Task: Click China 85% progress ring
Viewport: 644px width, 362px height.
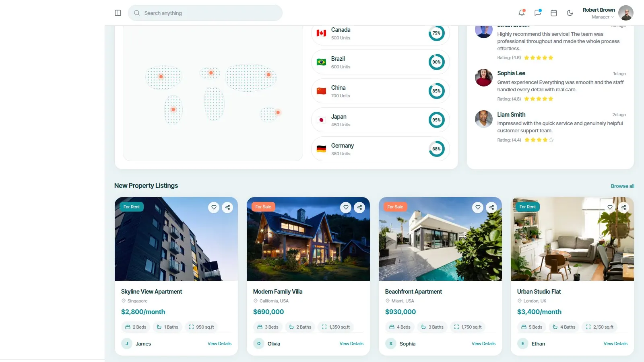Action: (436, 91)
